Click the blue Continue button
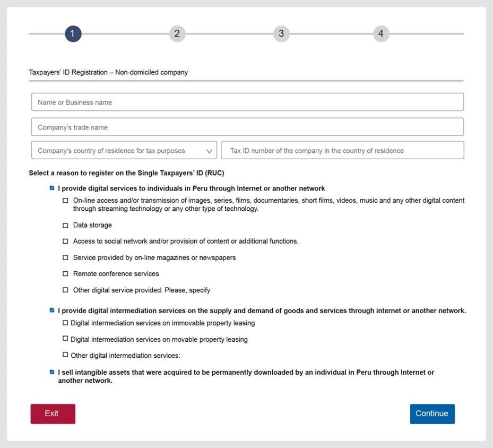Viewport: 493px width, 448px height. pos(433,413)
